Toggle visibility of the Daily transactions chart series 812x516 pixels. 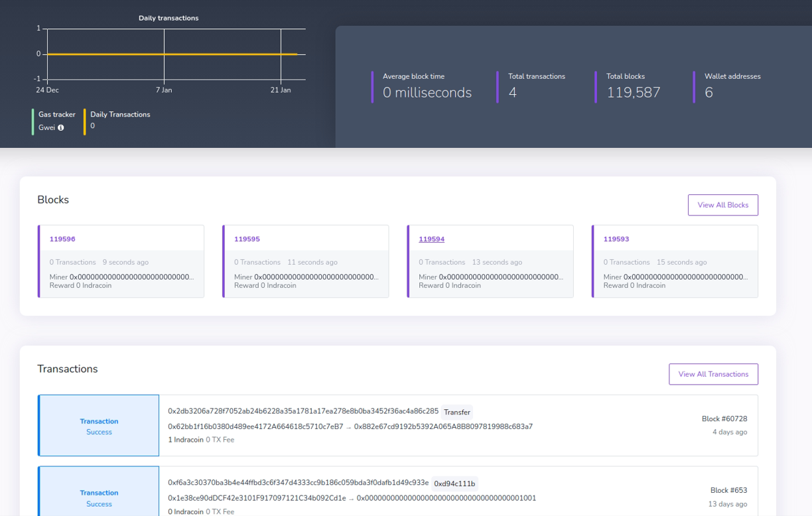pyautogui.click(x=119, y=121)
